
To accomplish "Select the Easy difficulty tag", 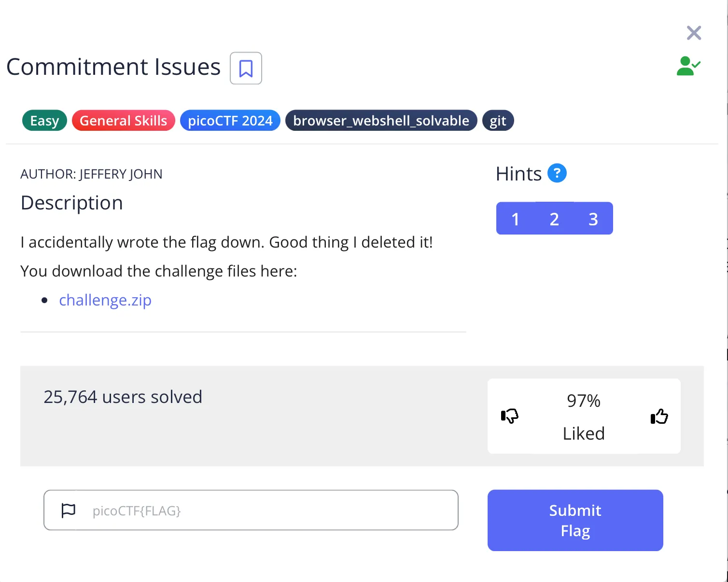I will (44, 121).
